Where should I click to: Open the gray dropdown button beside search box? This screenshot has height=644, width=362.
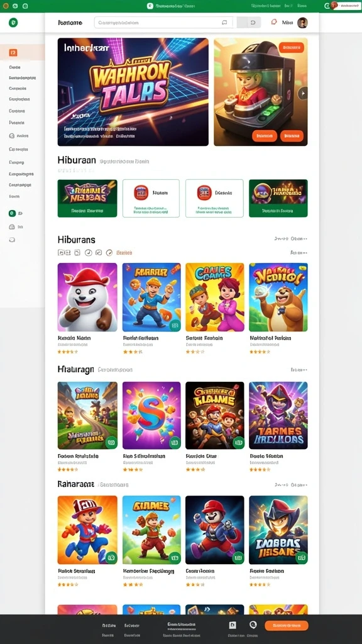coord(248,23)
